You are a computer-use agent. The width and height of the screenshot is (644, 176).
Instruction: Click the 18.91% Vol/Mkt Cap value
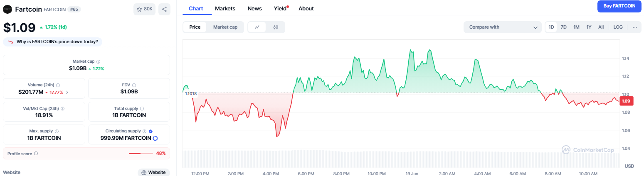point(44,115)
